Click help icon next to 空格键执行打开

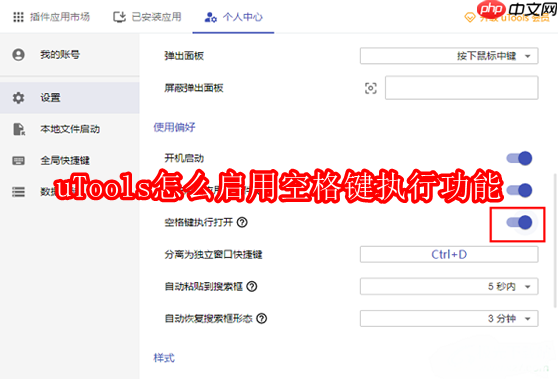242,222
